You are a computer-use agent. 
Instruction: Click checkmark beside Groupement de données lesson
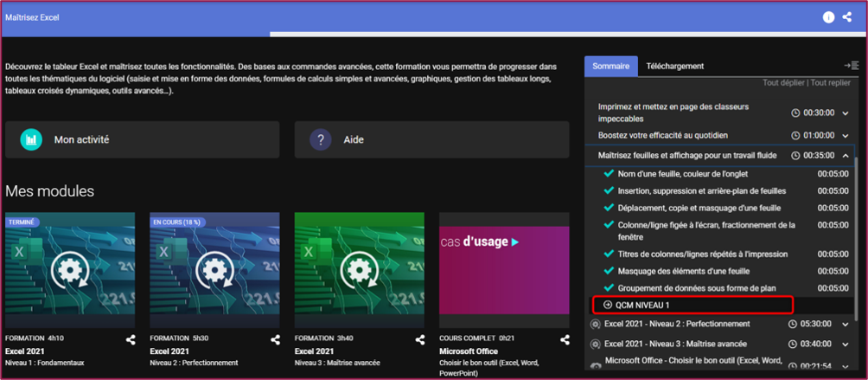[x=609, y=288]
